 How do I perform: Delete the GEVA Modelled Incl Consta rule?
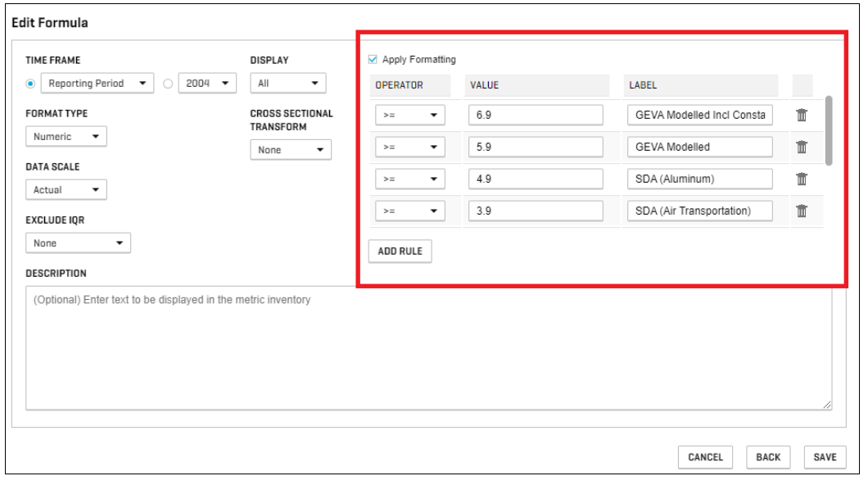pyautogui.click(x=802, y=116)
